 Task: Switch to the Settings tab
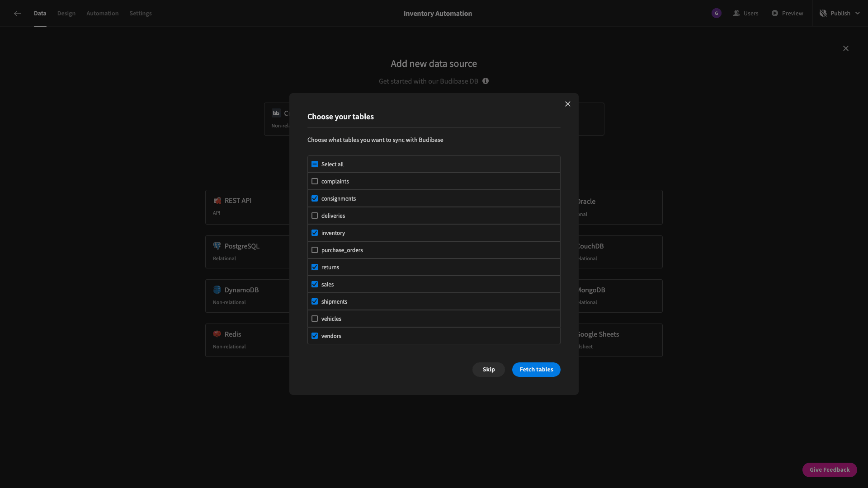coord(141,14)
